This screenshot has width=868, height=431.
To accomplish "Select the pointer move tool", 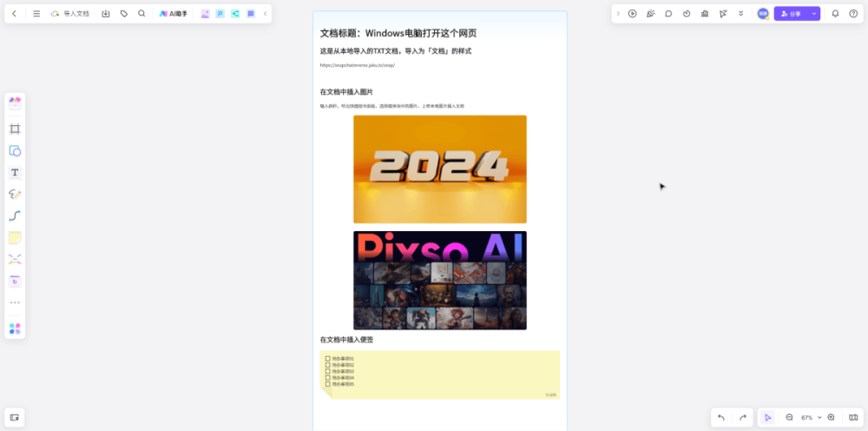I will click(768, 418).
